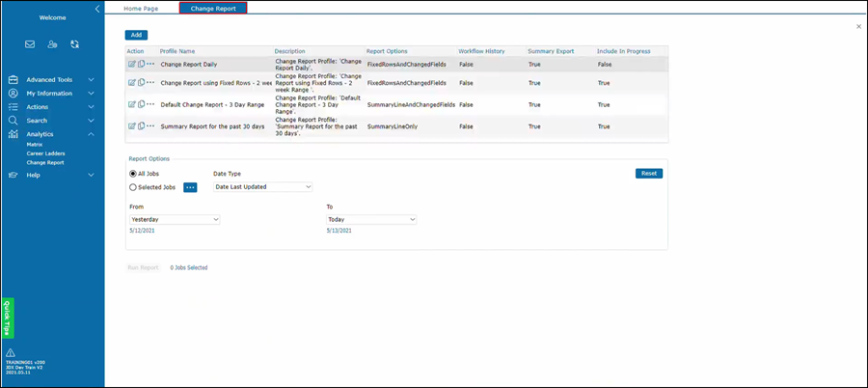Select the All Jobs radio button
Viewport: 868px width, 388px height.
(133, 174)
